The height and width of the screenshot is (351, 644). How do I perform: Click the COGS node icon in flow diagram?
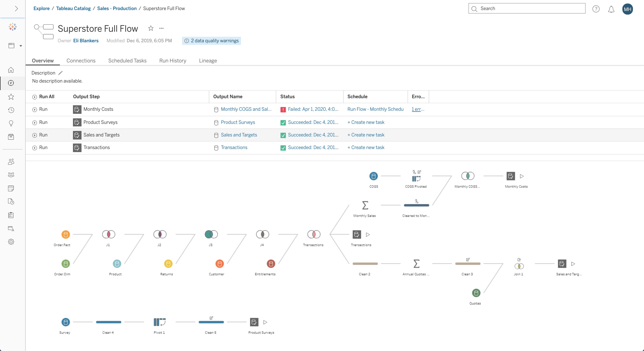point(373,175)
